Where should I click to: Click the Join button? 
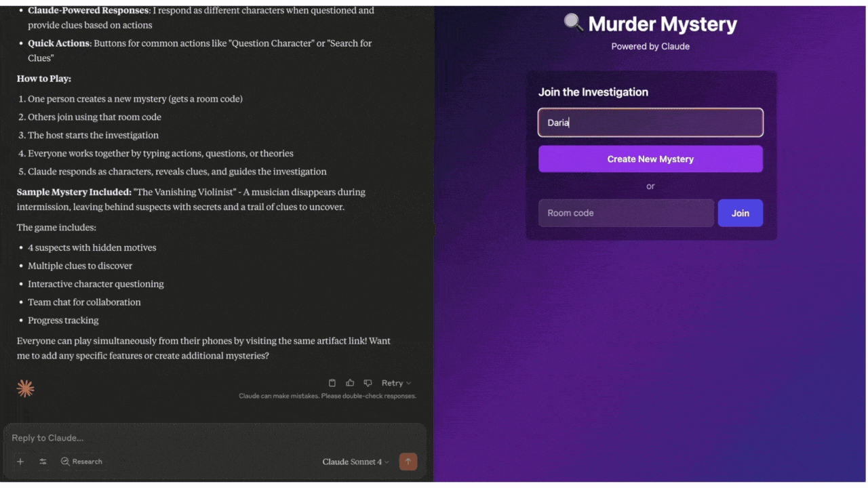click(741, 213)
